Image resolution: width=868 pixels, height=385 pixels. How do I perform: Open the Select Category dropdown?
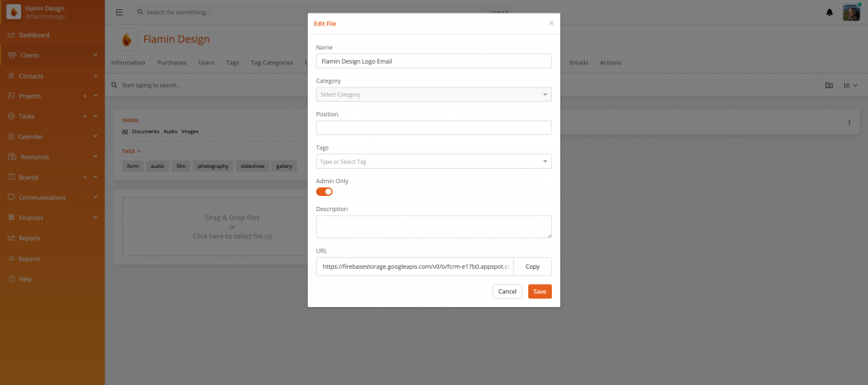click(433, 94)
